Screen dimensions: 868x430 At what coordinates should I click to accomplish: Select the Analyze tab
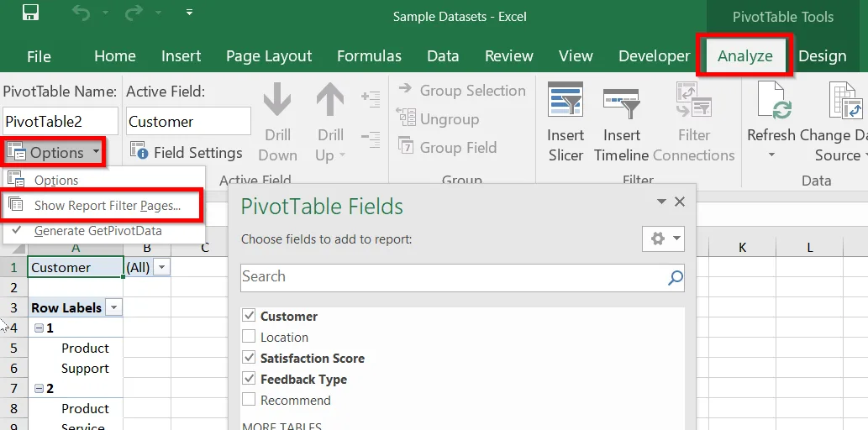(x=744, y=55)
